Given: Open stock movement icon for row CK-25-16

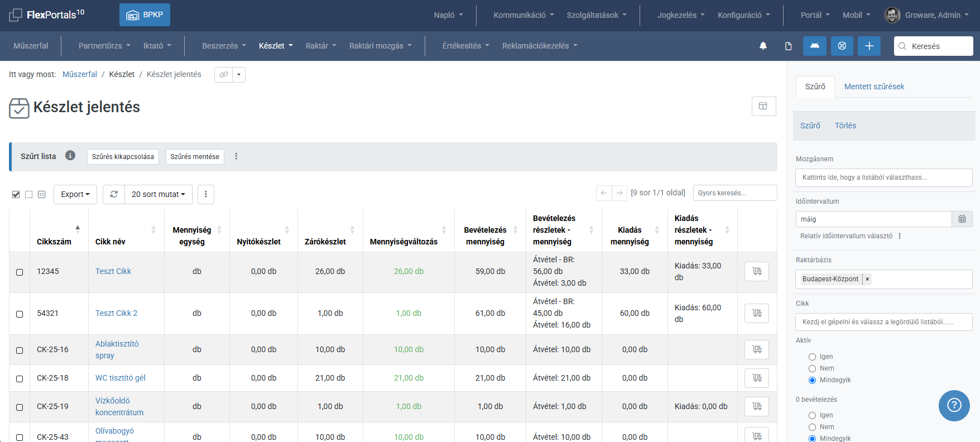Looking at the screenshot, I should 757,349.
